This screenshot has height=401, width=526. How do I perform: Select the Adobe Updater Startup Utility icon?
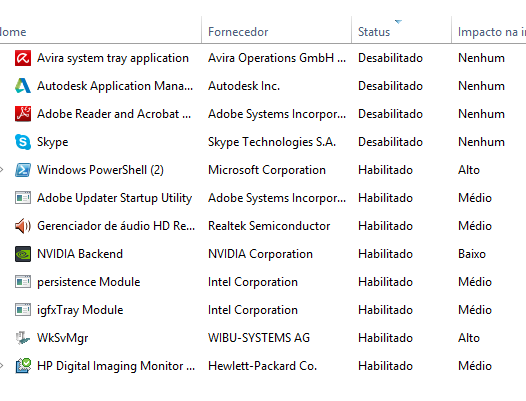23,198
